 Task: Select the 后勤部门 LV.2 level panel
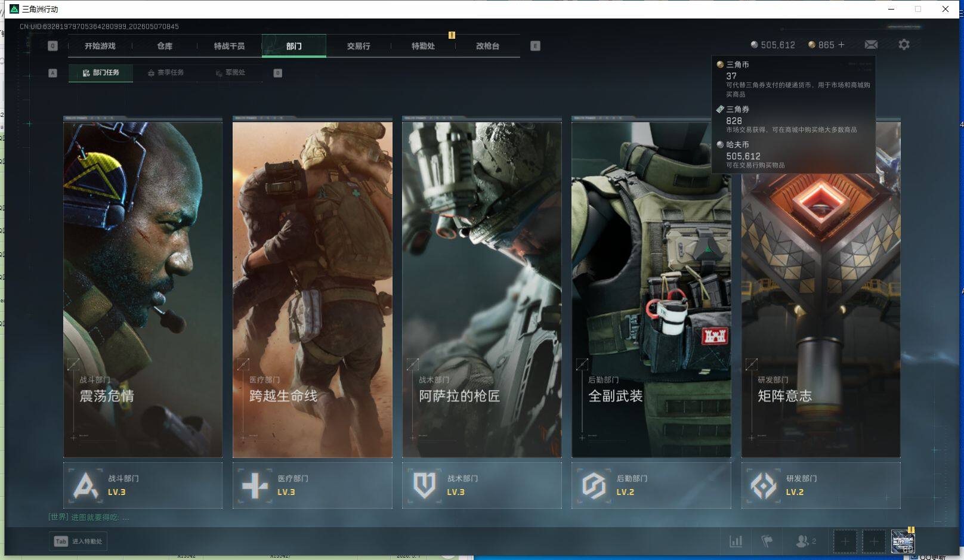pyautogui.click(x=651, y=485)
